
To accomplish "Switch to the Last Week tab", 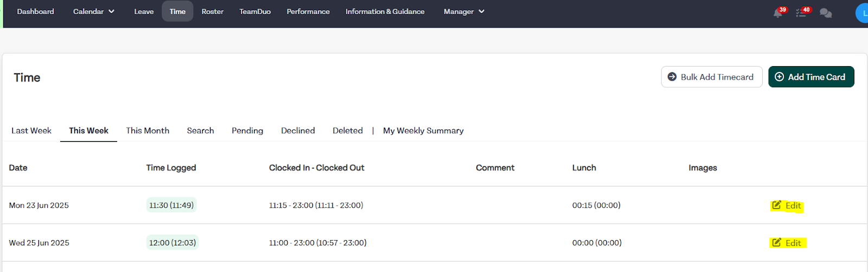I will click(x=31, y=131).
